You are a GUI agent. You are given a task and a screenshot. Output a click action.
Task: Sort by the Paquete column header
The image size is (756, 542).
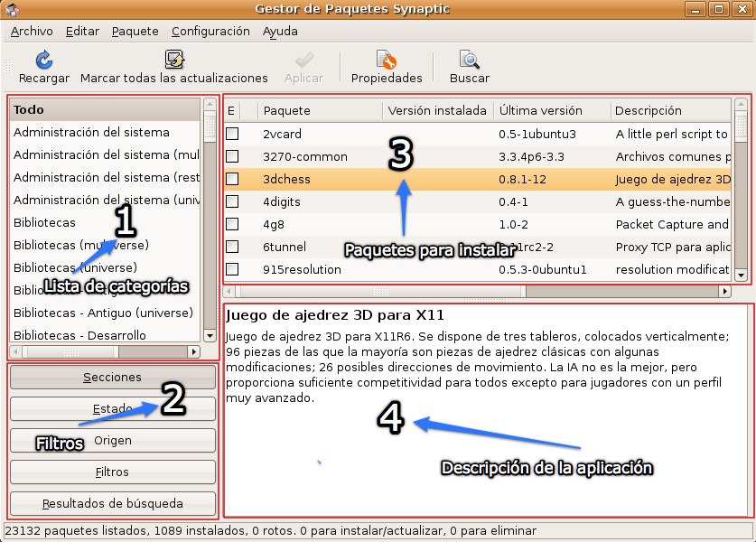coord(320,111)
